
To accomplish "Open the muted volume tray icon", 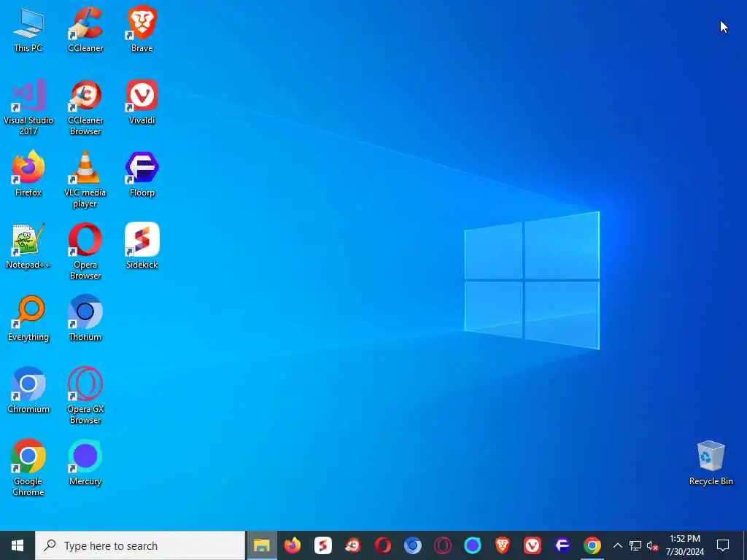I will (653, 545).
